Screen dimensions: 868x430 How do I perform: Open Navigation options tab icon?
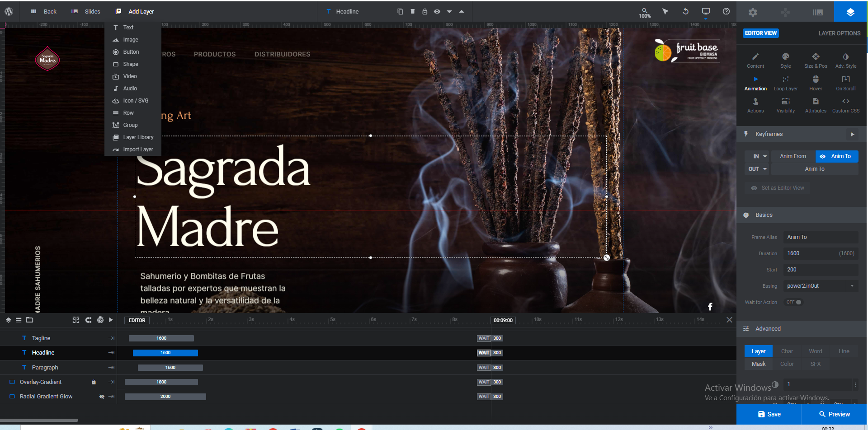(785, 12)
